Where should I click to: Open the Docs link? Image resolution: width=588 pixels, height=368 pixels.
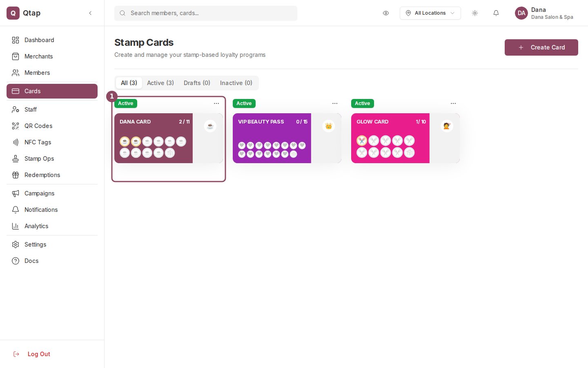coord(52,261)
